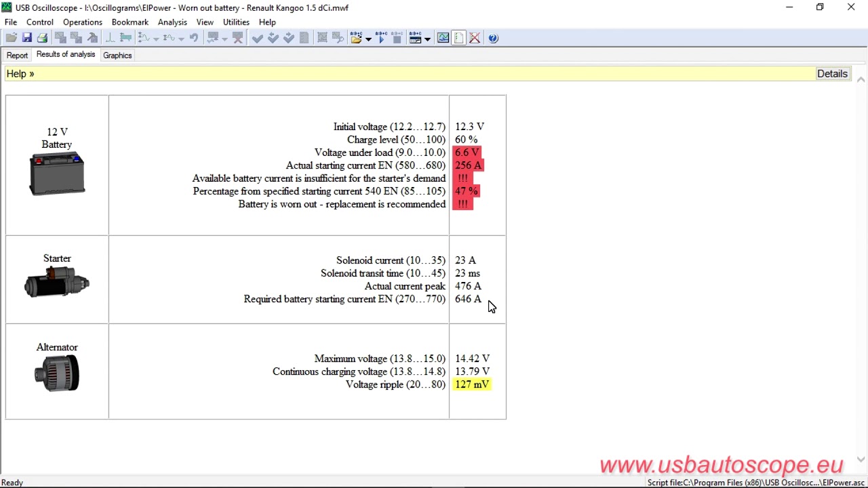Click the Save floppy disk icon

[26, 38]
